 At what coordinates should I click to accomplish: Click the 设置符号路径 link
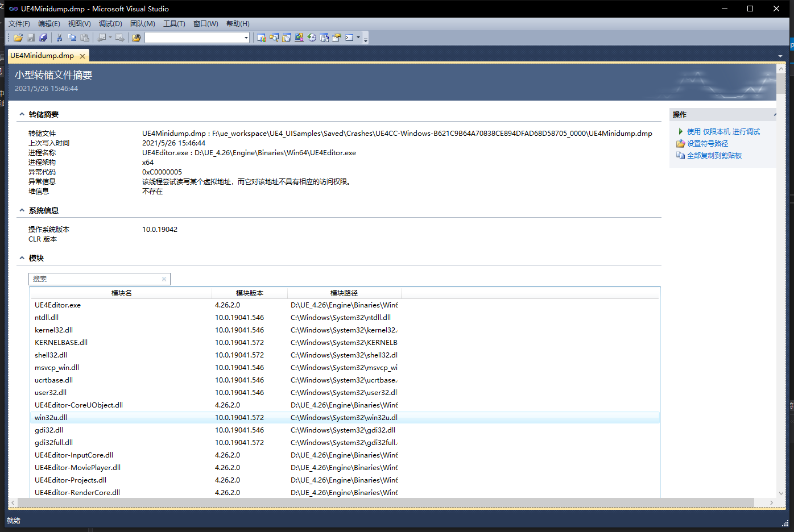pyautogui.click(x=707, y=143)
